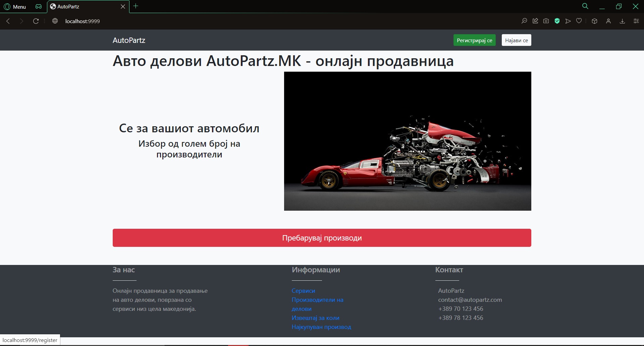Open the Opera Menu button
The height and width of the screenshot is (346, 644).
[15, 7]
